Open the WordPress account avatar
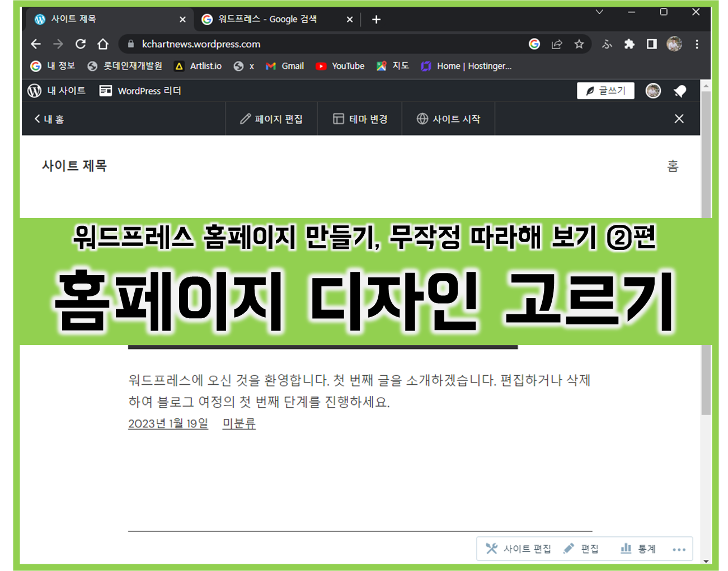This screenshot has height=571, width=728. (653, 91)
